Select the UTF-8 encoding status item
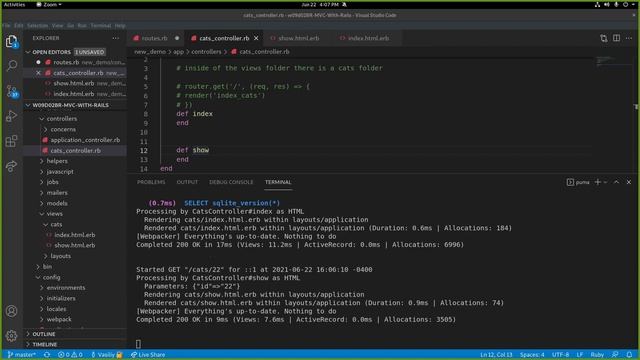 pyautogui.click(x=560, y=355)
